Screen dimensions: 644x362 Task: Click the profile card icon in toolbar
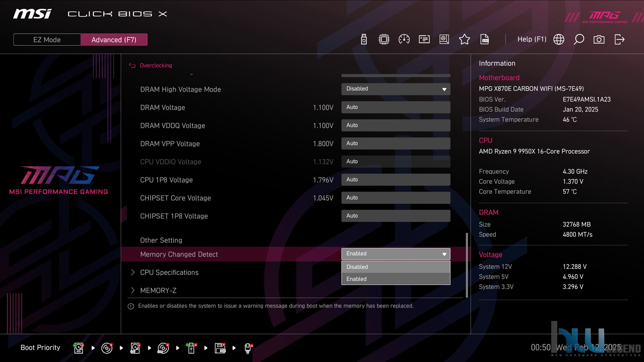[x=424, y=39]
